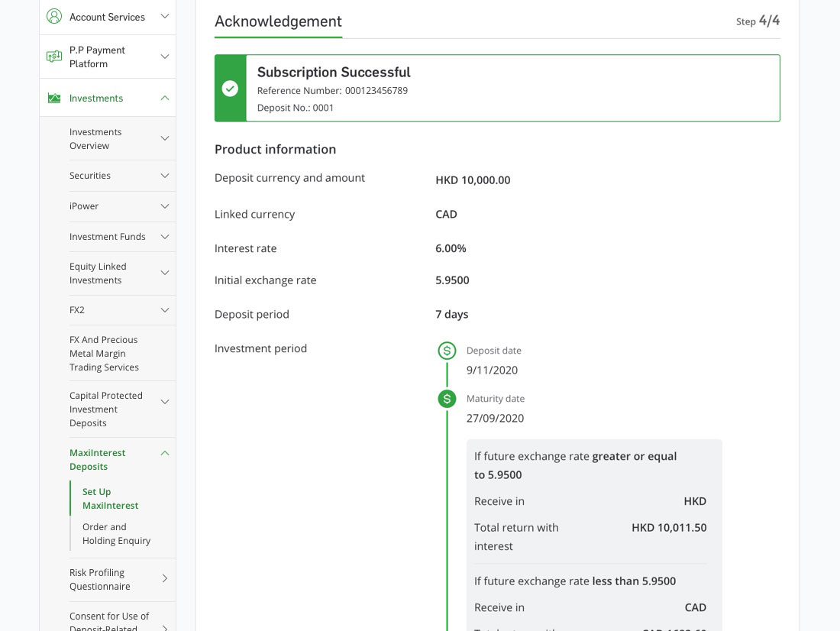Click the Acknowledgement heading tab

tap(278, 21)
